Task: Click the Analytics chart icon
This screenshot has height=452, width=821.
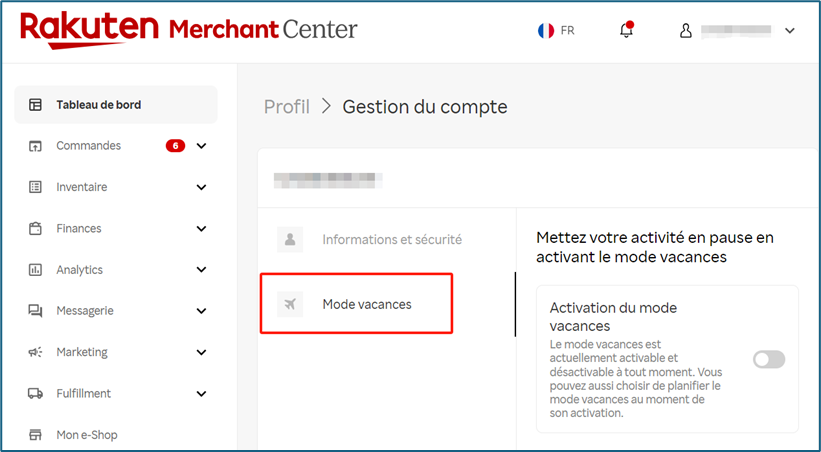Action: [x=36, y=270]
